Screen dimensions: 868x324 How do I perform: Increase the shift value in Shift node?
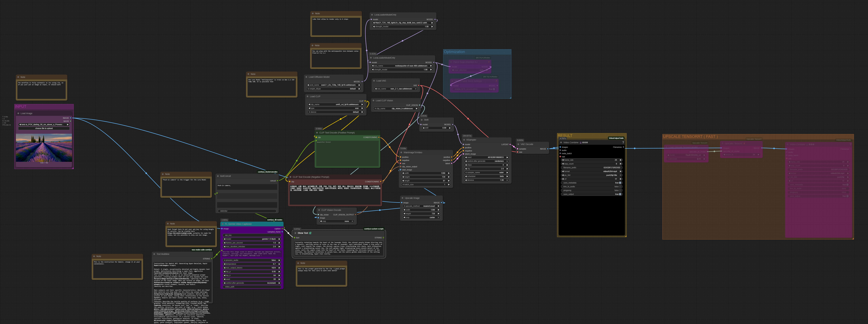(x=450, y=128)
